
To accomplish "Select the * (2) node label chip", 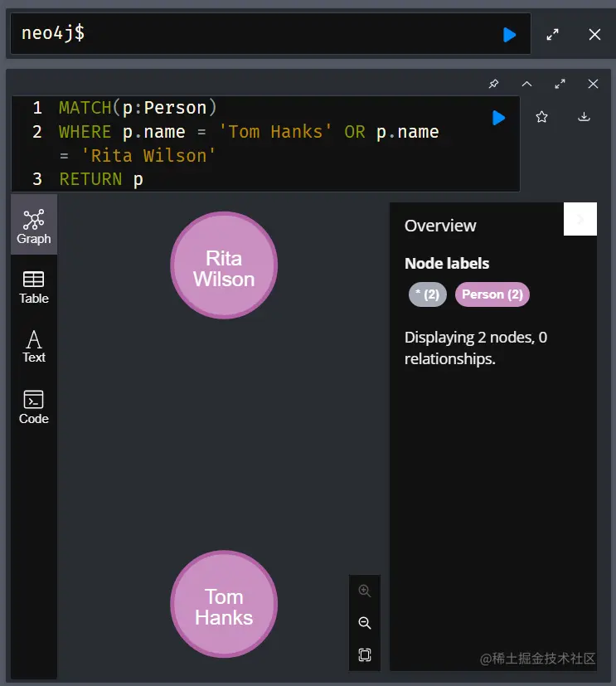I will tap(428, 294).
